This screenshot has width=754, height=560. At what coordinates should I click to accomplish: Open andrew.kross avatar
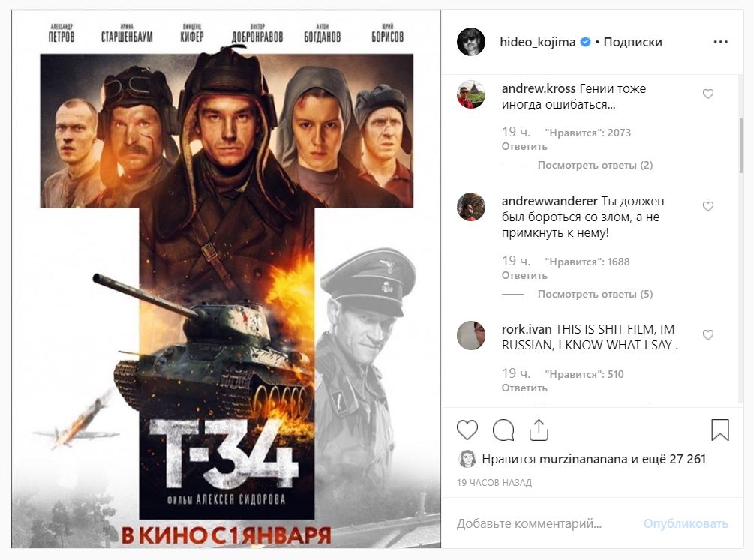[x=470, y=94]
